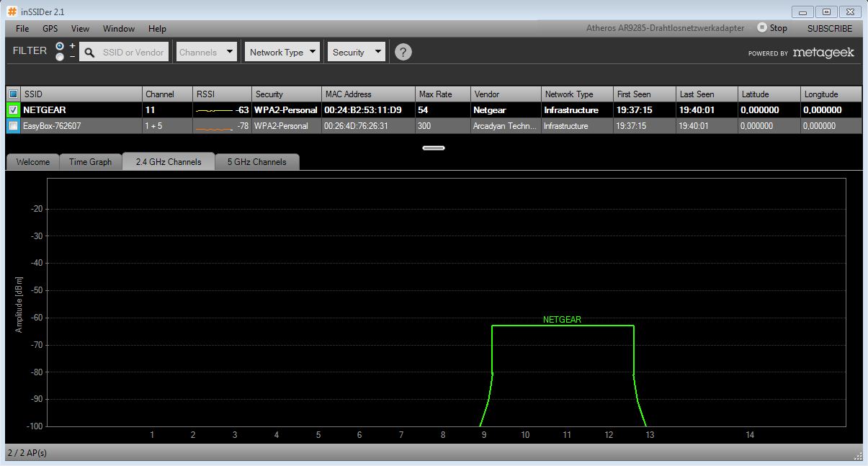
Task: Check the EasyBox-762607 network checkbox
Action: pos(13,126)
